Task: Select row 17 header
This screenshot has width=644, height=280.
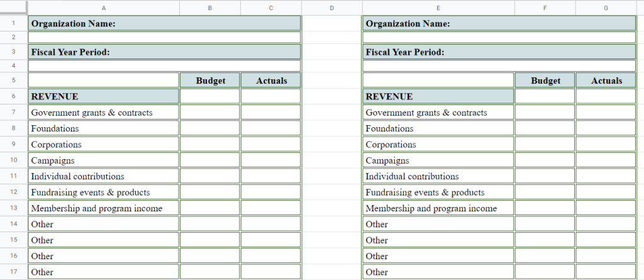Action: 14,272
